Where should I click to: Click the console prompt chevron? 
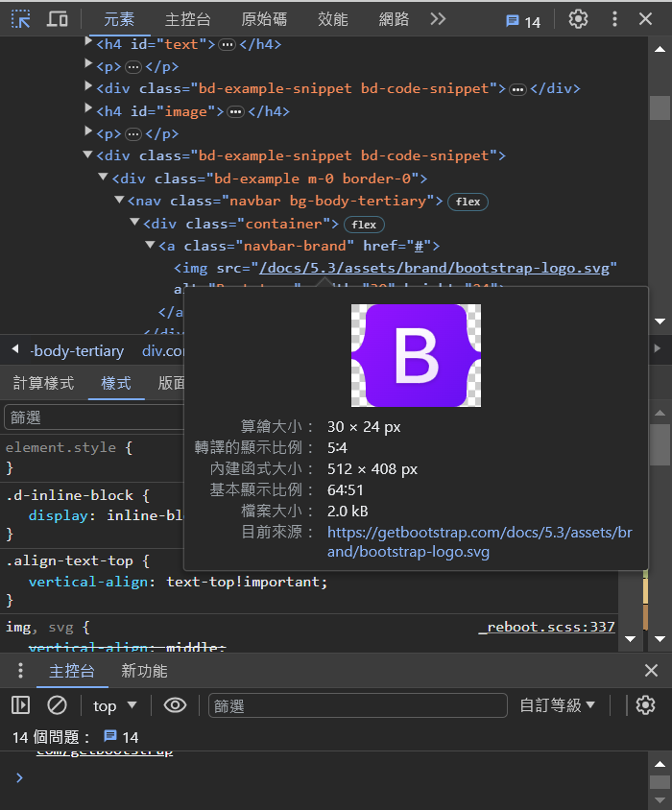[19, 777]
